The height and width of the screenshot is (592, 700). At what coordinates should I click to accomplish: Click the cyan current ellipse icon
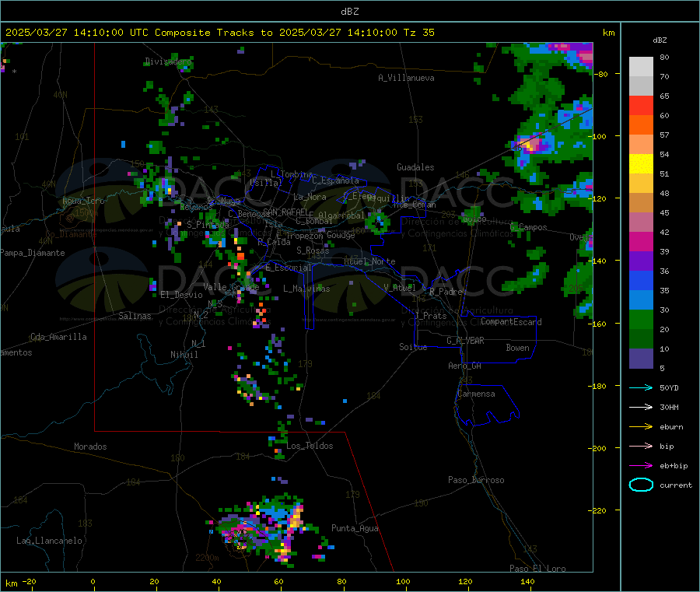[641, 485]
